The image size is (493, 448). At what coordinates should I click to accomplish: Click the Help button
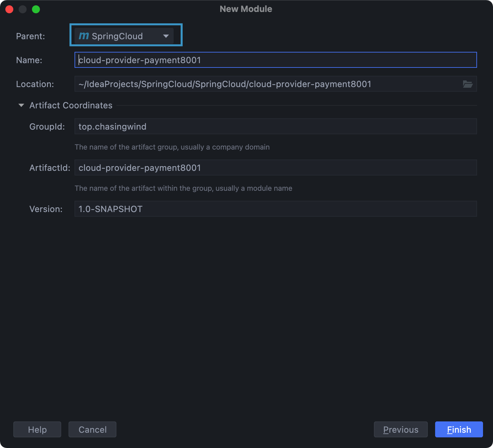(37, 429)
